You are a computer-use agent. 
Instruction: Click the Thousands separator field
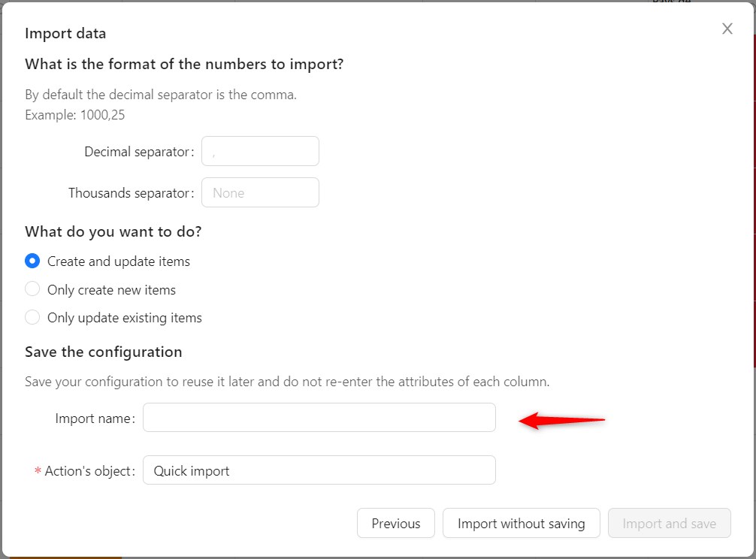tap(260, 192)
